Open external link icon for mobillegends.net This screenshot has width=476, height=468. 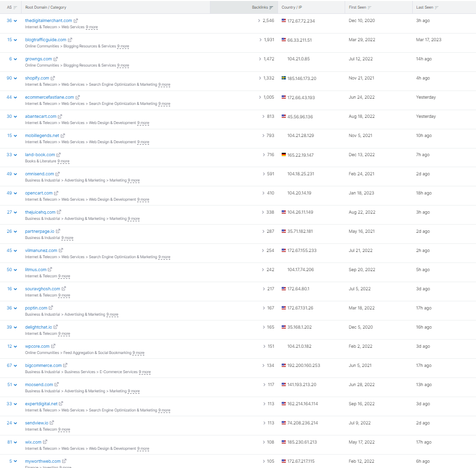coord(62,136)
